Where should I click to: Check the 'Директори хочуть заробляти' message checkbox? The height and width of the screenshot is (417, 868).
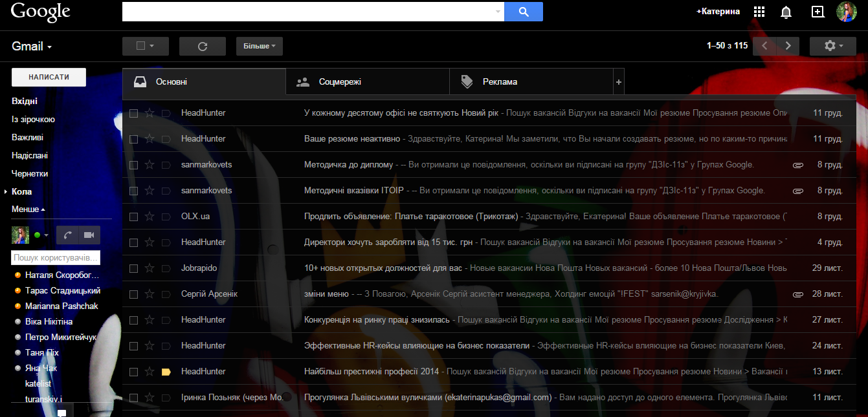pos(133,242)
